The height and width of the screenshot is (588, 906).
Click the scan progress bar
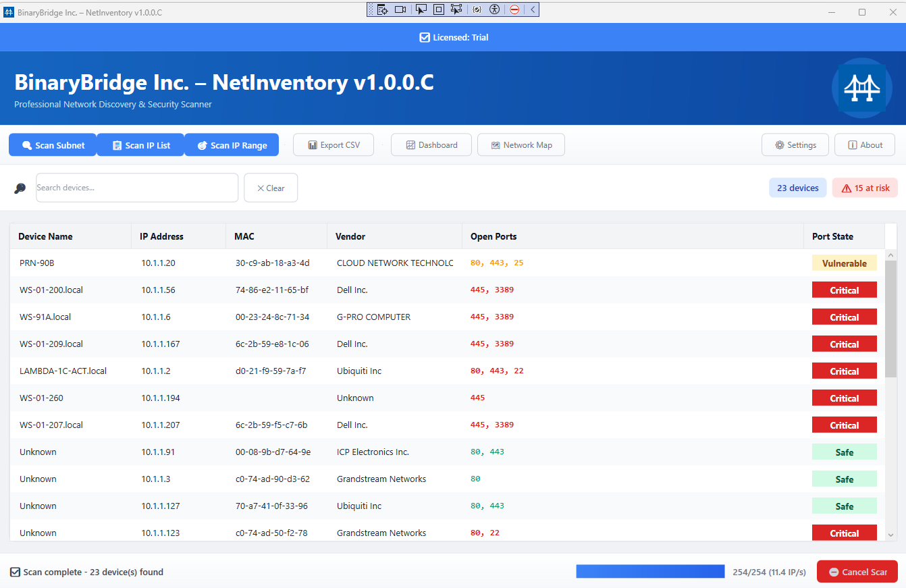pos(650,572)
